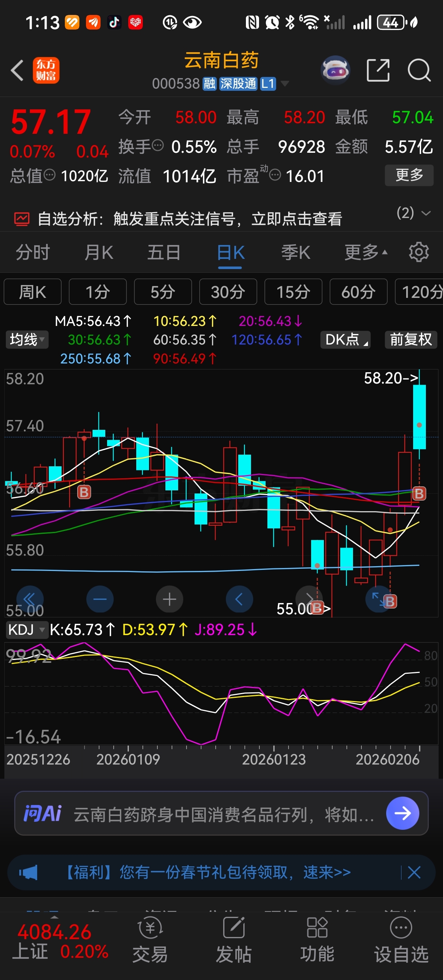Select 周K period button

click(33, 292)
